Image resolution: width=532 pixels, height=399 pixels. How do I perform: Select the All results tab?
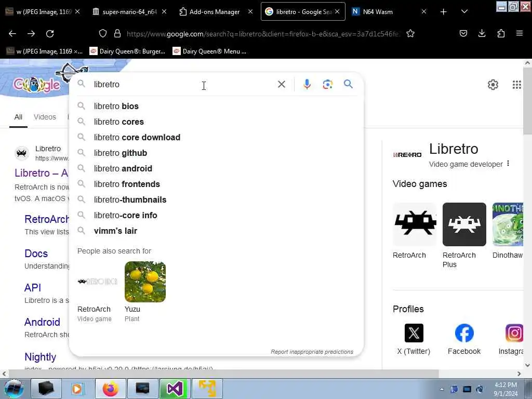pyautogui.click(x=18, y=117)
